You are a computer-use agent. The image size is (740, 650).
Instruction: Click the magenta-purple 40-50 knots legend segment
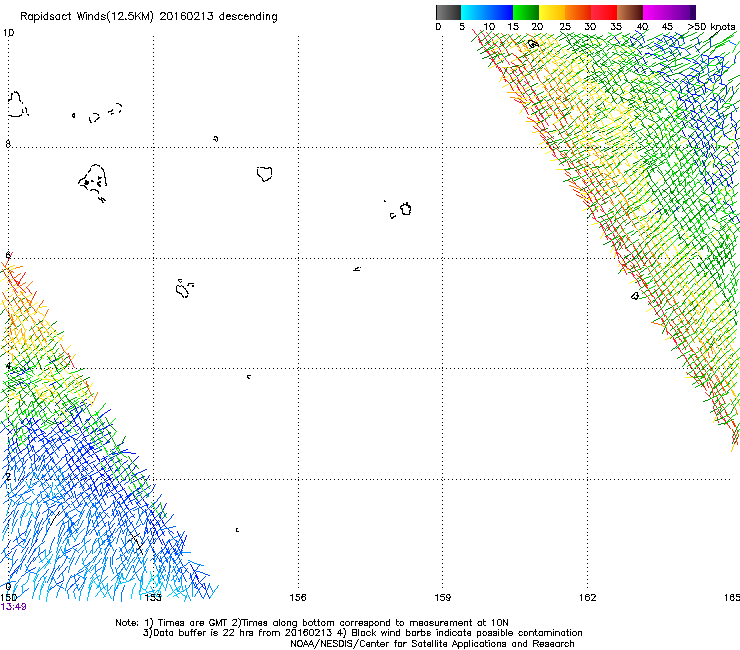click(x=669, y=12)
